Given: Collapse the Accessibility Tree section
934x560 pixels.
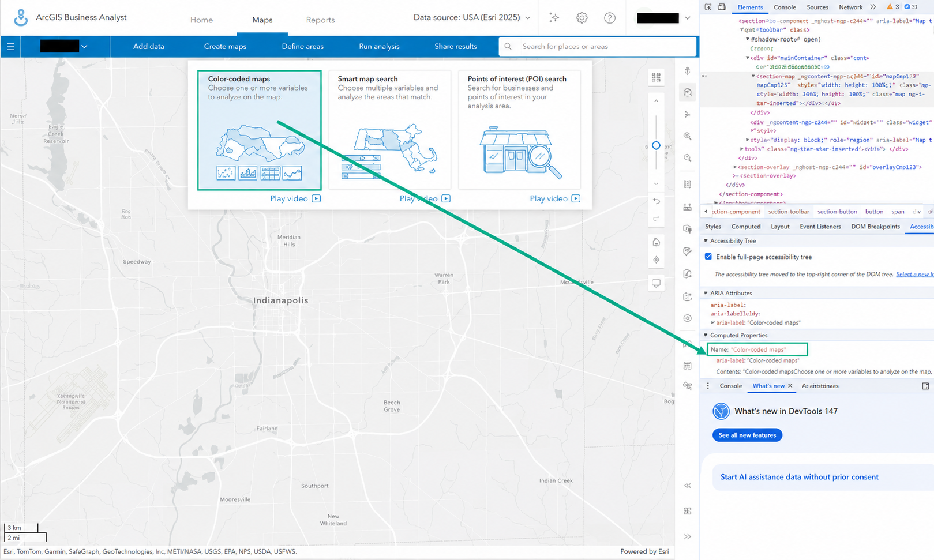Looking at the screenshot, I should tap(706, 241).
